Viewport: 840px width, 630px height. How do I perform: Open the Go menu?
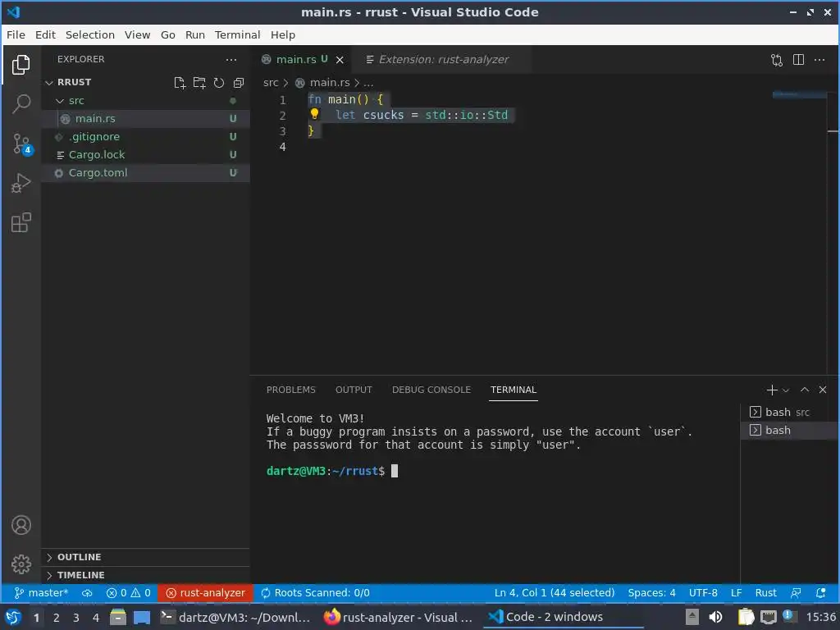[167, 34]
